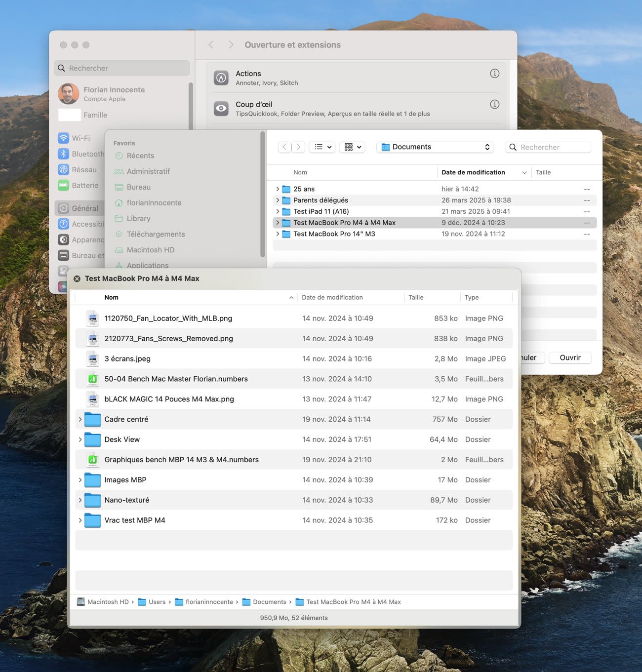Image resolution: width=642 pixels, height=672 pixels.
Task: Open Réseau settings icon
Action: [x=63, y=170]
